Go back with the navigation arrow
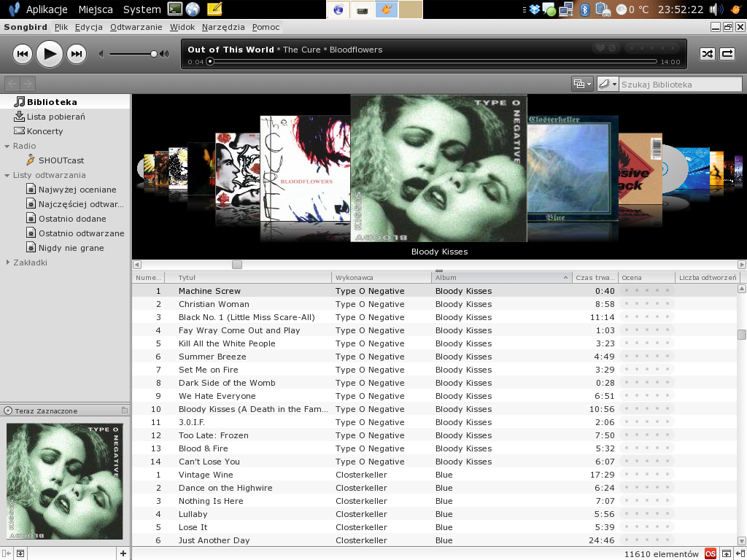The image size is (747, 560). click(12, 84)
